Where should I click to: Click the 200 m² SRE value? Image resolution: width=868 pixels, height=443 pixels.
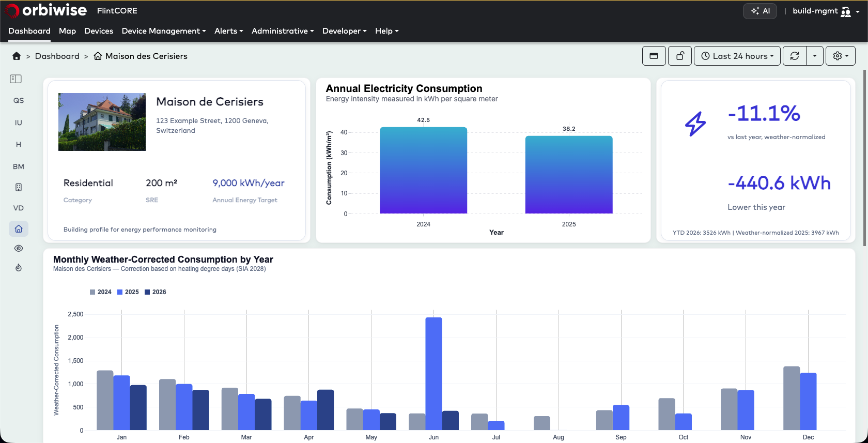tap(161, 183)
